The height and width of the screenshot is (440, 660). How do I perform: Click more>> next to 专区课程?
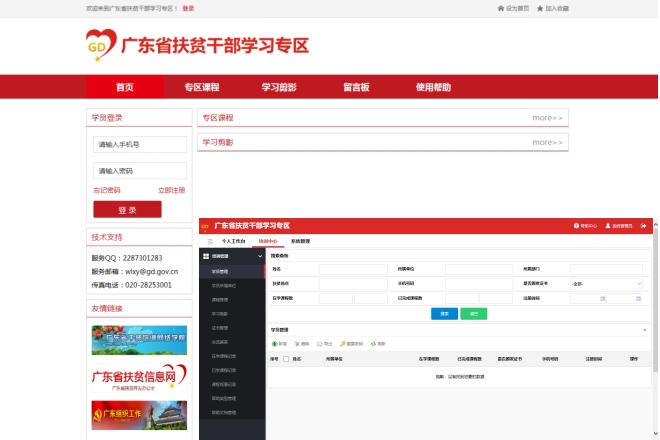tap(547, 118)
